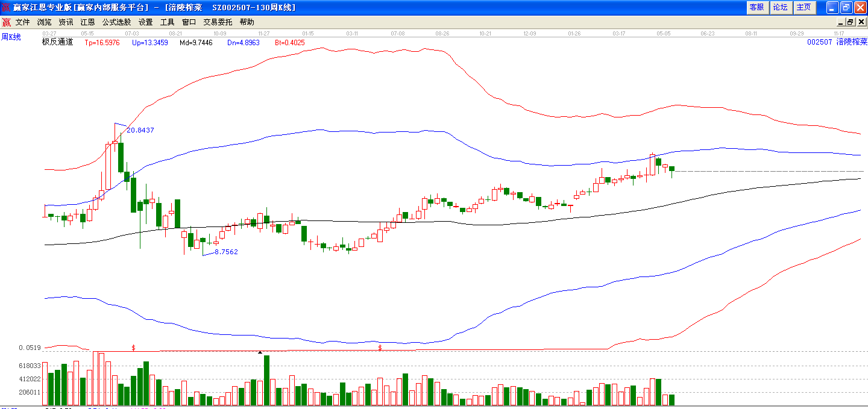Viewport: 868px width, 409px height.
Task: Click the Bt=0.4025 indicator value
Action: click(290, 43)
